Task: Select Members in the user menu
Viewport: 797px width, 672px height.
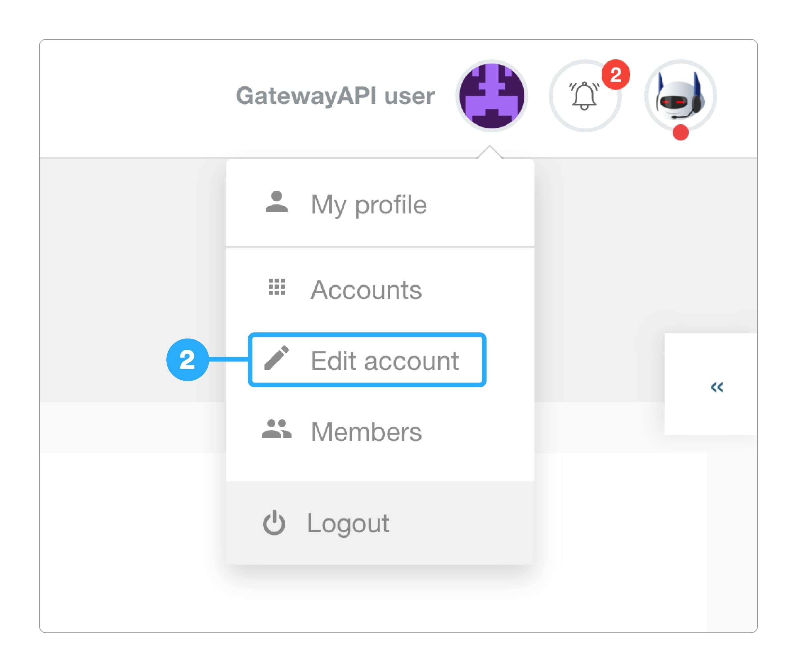Action: [366, 431]
